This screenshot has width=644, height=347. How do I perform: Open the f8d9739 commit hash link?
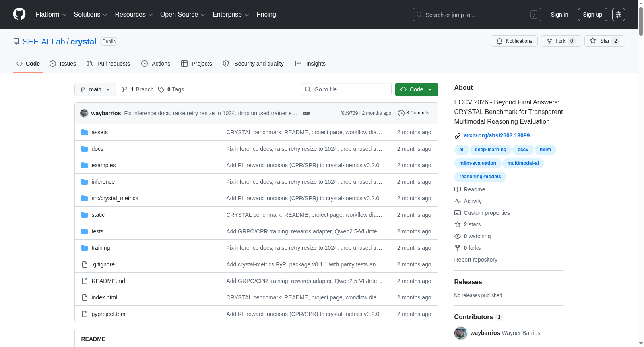point(349,113)
